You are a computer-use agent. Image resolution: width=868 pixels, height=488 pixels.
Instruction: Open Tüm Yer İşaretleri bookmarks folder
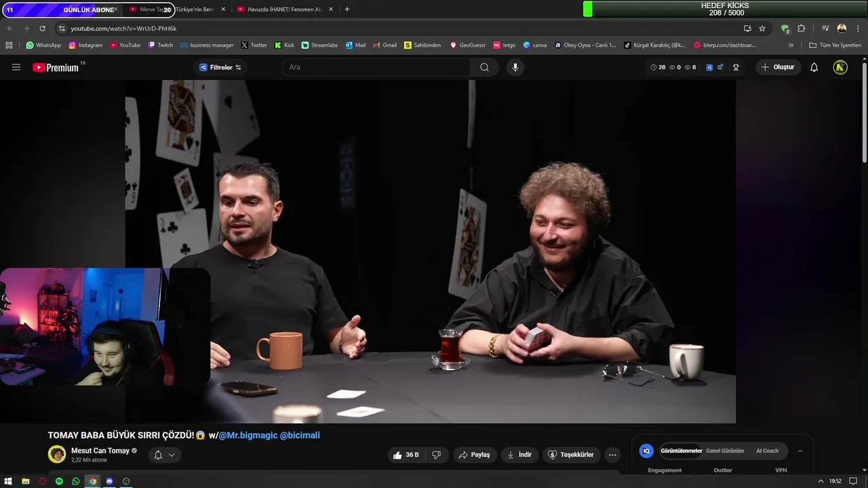coord(835,45)
